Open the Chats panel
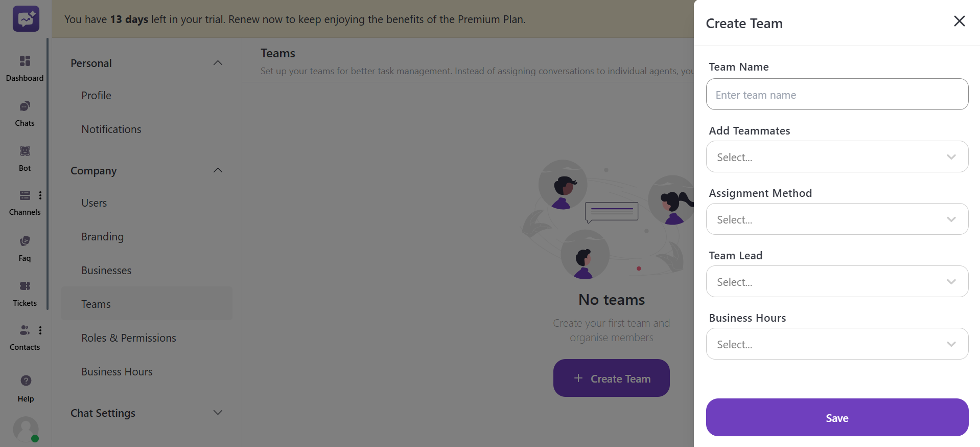The image size is (980, 447). point(25,113)
